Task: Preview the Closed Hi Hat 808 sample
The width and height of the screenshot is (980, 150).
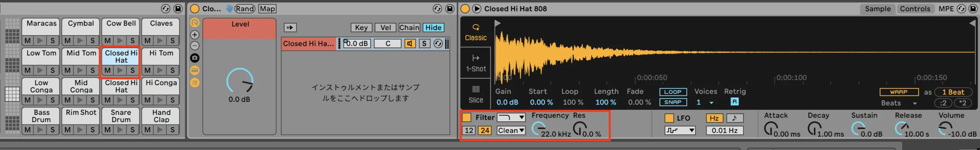Action: pyautogui.click(x=477, y=8)
